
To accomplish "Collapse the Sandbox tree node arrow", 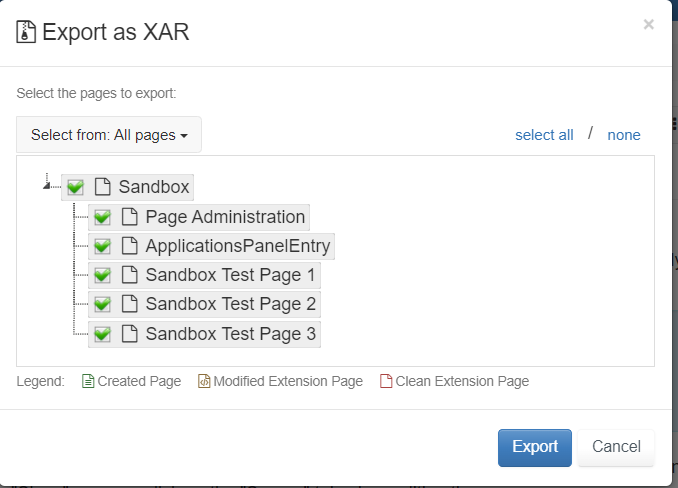I will pos(46,186).
